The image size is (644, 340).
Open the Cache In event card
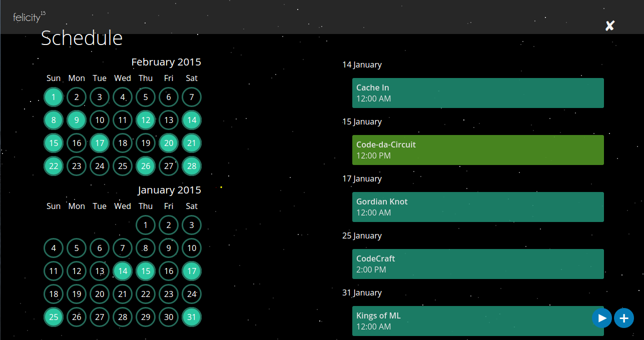(477, 93)
